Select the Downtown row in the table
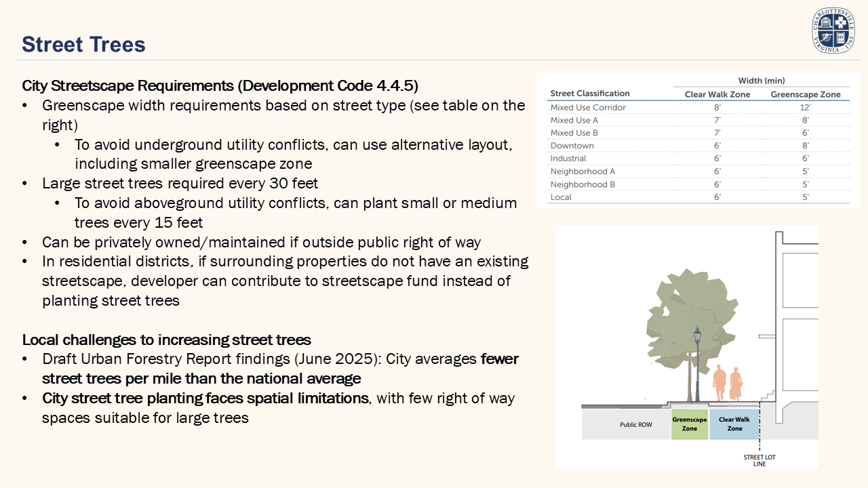The image size is (868, 488). point(698,146)
